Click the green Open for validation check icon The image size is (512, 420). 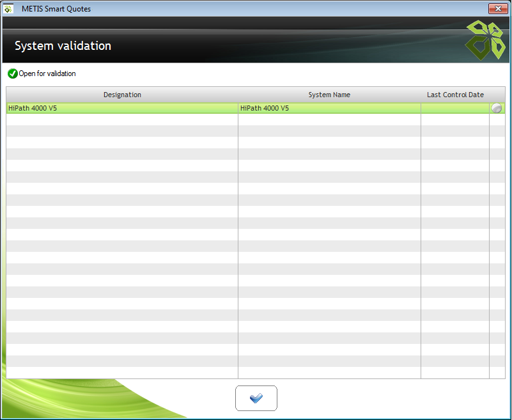13,74
